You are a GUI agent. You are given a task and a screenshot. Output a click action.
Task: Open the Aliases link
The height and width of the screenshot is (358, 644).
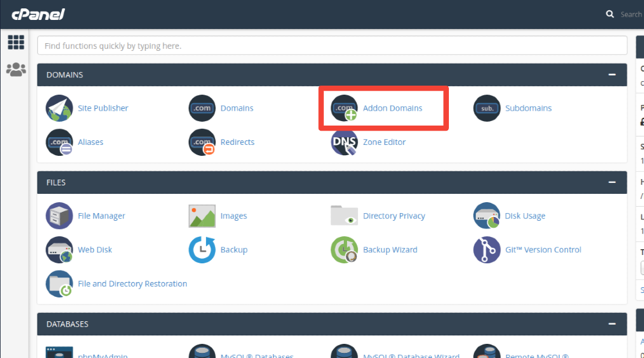(90, 142)
